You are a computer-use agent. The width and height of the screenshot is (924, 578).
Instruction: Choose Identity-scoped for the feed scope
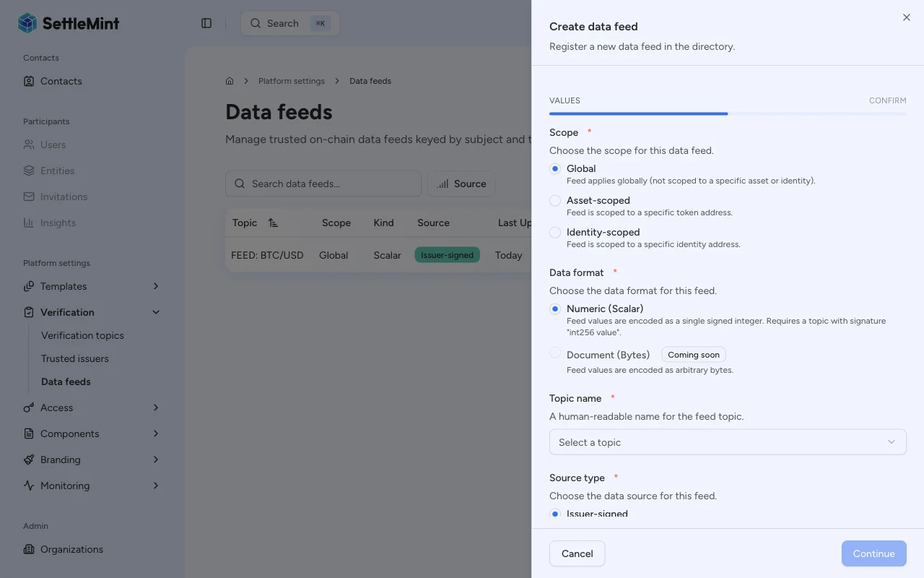pyautogui.click(x=555, y=232)
